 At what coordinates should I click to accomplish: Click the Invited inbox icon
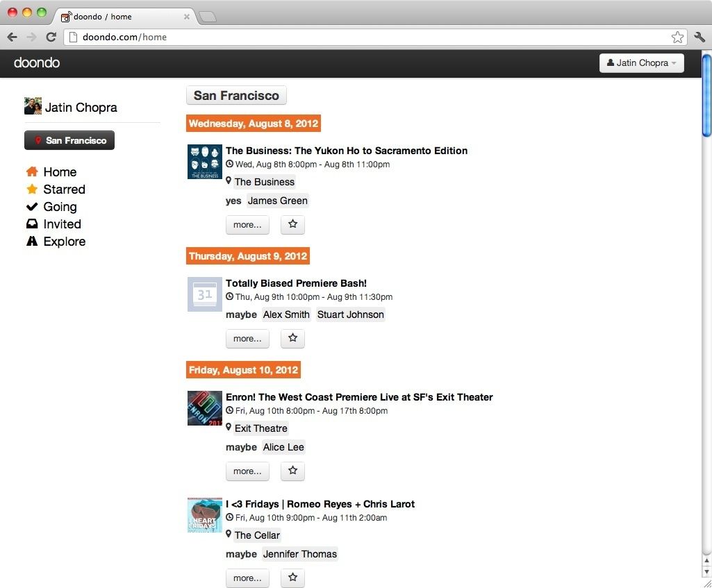pyautogui.click(x=32, y=224)
